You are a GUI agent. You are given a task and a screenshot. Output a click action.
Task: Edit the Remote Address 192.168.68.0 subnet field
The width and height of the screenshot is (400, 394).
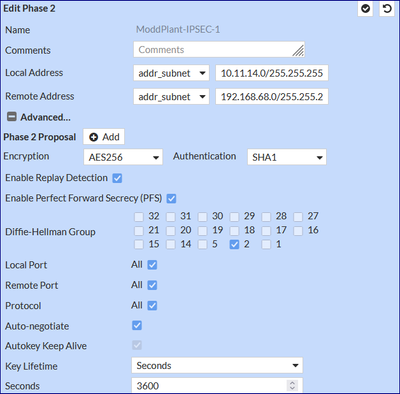tap(272, 97)
